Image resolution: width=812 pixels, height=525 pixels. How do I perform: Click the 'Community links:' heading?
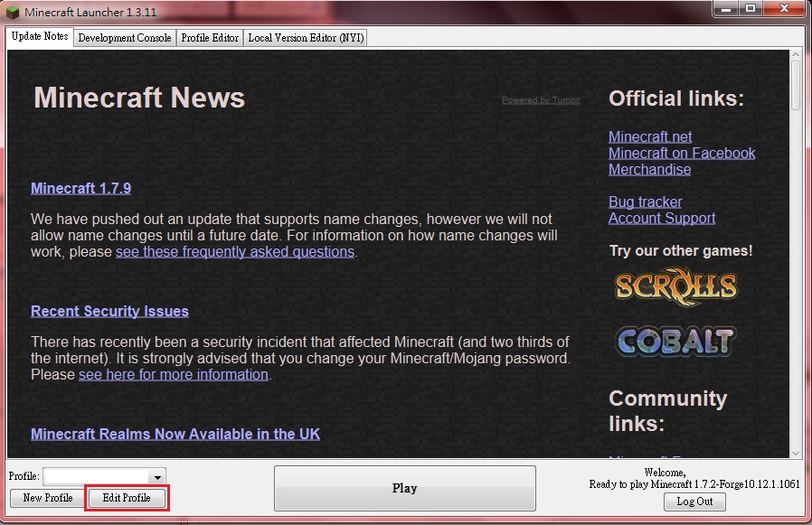(668, 411)
